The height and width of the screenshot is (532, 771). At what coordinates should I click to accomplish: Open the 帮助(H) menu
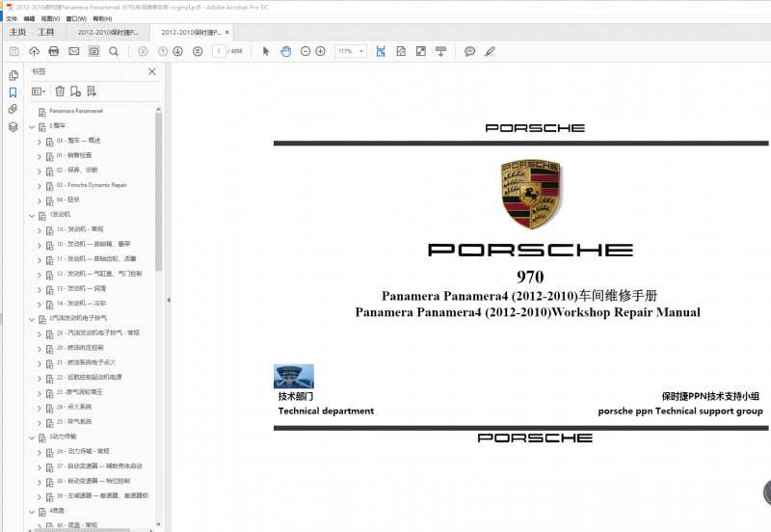point(102,18)
